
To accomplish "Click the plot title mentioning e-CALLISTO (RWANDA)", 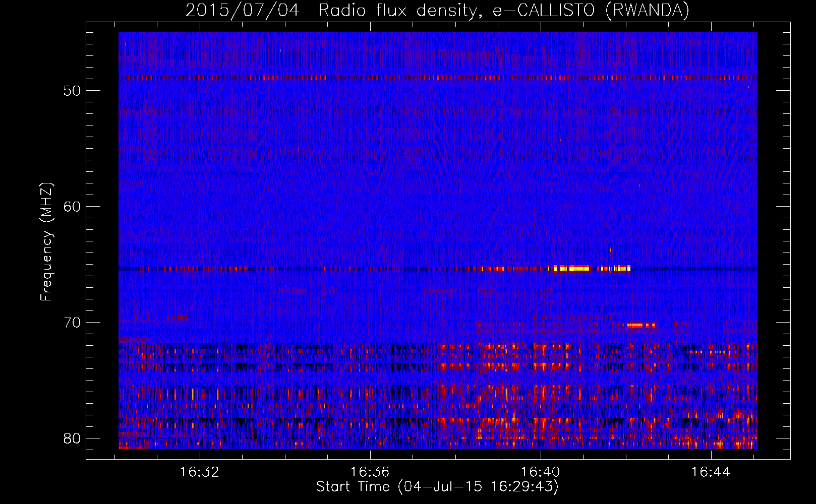I will pos(437,10).
